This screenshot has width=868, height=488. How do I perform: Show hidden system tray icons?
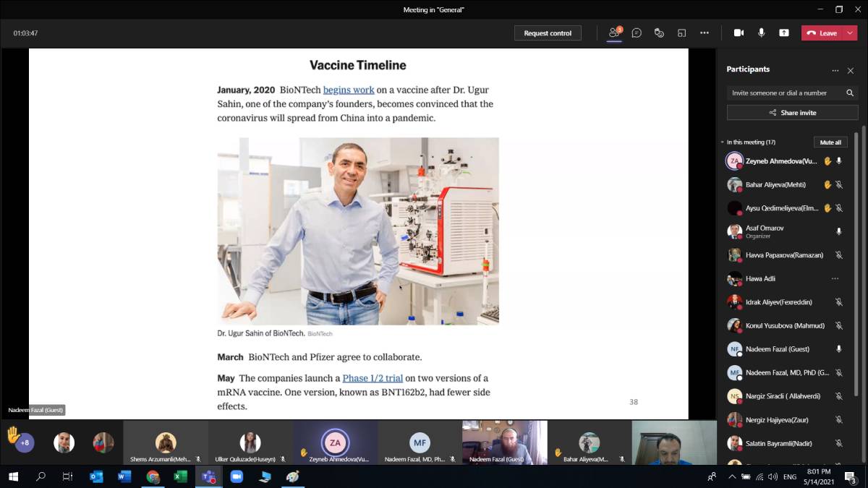pyautogui.click(x=732, y=476)
